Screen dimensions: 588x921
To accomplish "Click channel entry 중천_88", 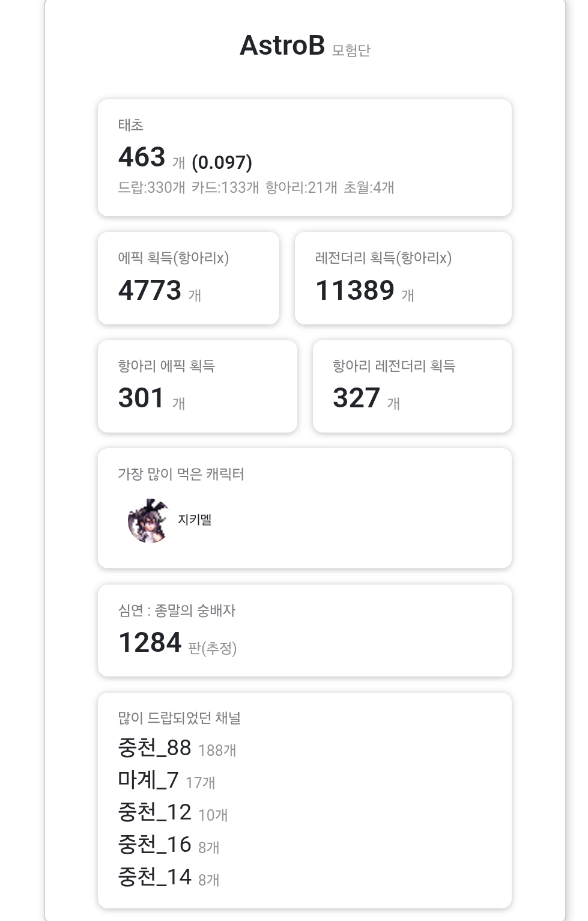I will (155, 748).
